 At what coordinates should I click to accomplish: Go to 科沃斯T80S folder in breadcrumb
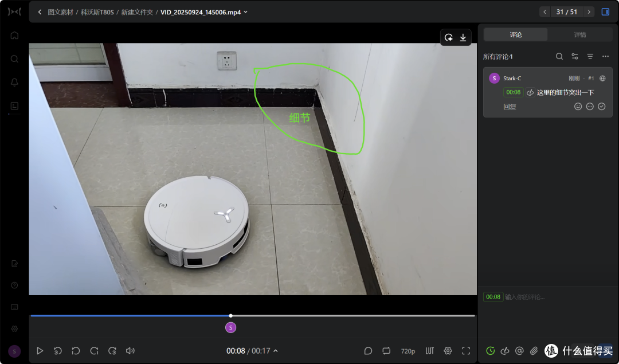[x=97, y=12]
